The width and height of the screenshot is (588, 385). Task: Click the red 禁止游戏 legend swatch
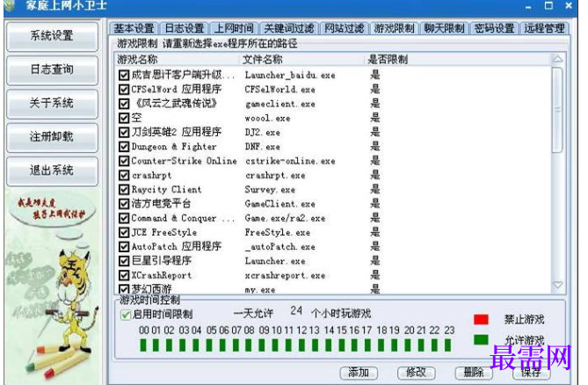[481, 319]
